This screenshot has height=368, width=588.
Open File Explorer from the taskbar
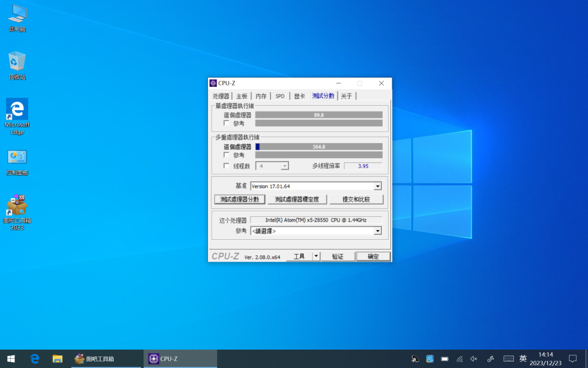click(57, 359)
